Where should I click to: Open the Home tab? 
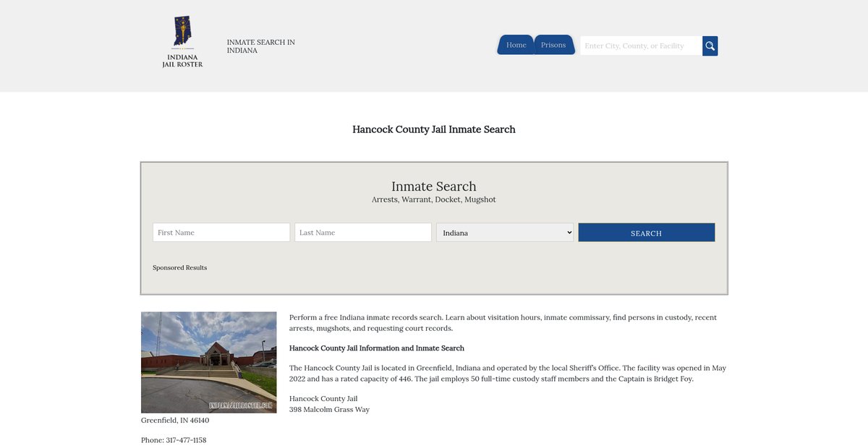[516, 45]
